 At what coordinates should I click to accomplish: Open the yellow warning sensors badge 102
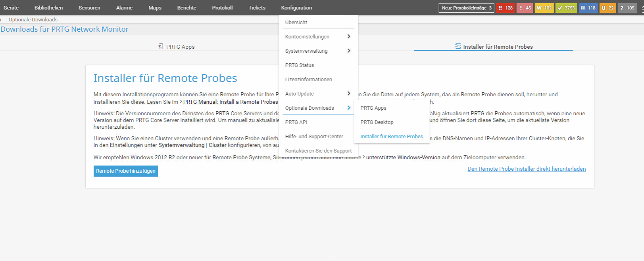click(544, 8)
